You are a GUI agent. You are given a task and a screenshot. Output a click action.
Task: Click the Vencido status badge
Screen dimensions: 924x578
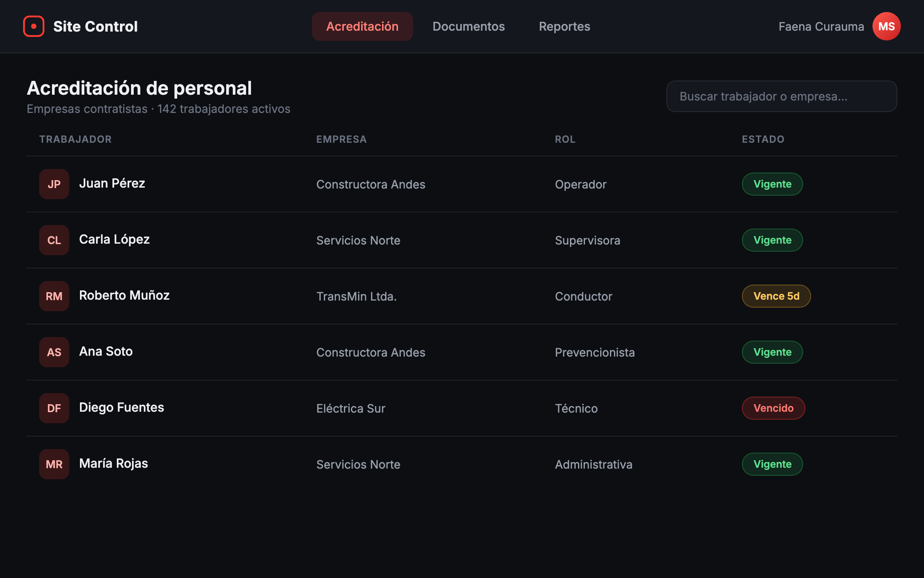click(773, 408)
